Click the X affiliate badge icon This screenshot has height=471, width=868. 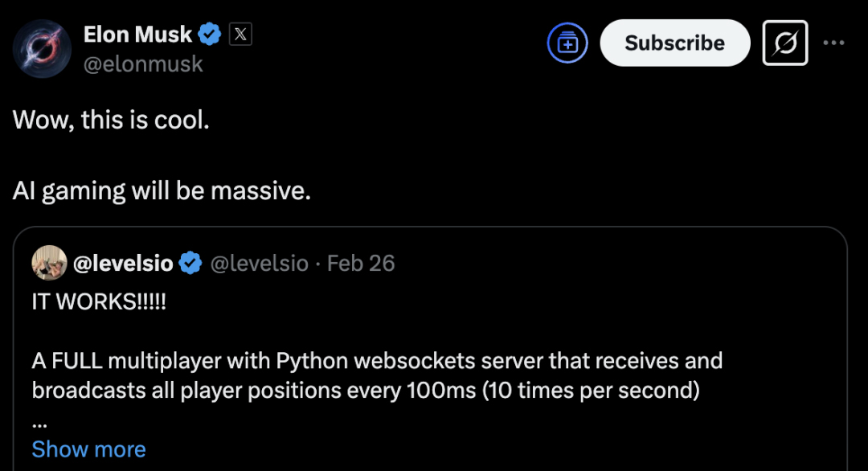click(x=240, y=35)
